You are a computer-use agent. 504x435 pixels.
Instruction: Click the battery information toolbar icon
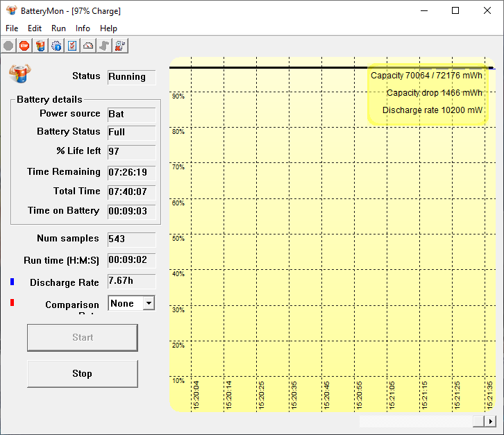coord(40,46)
